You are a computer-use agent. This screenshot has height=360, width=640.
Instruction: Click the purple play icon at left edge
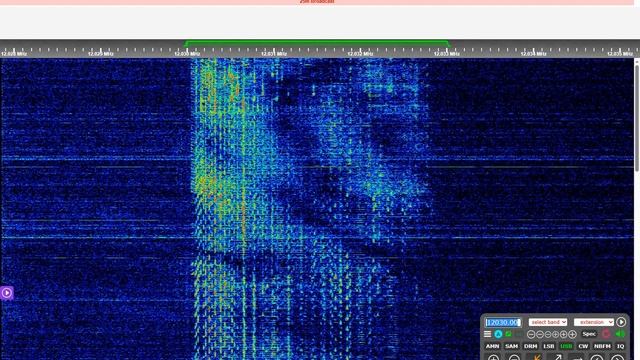tap(7, 293)
